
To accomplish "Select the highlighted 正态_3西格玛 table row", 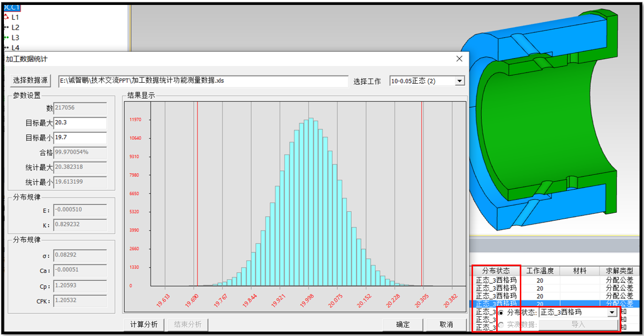I will (494, 304).
